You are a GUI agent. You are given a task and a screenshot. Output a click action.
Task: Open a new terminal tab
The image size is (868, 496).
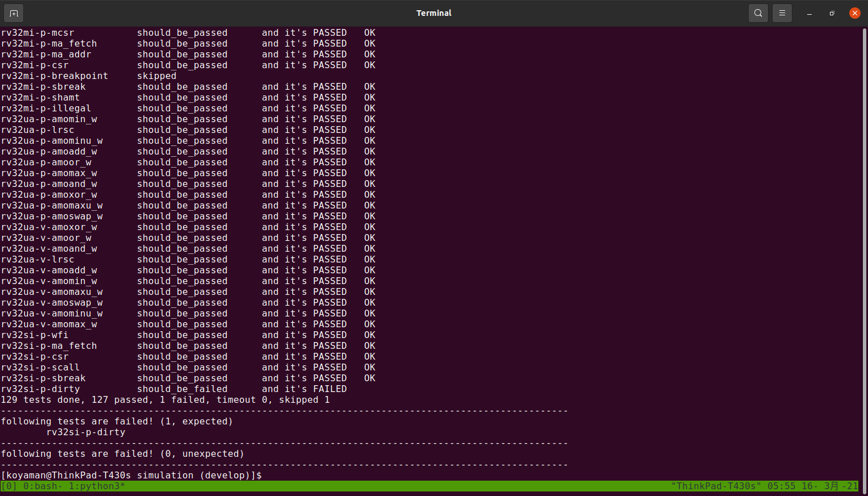(14, 13)
